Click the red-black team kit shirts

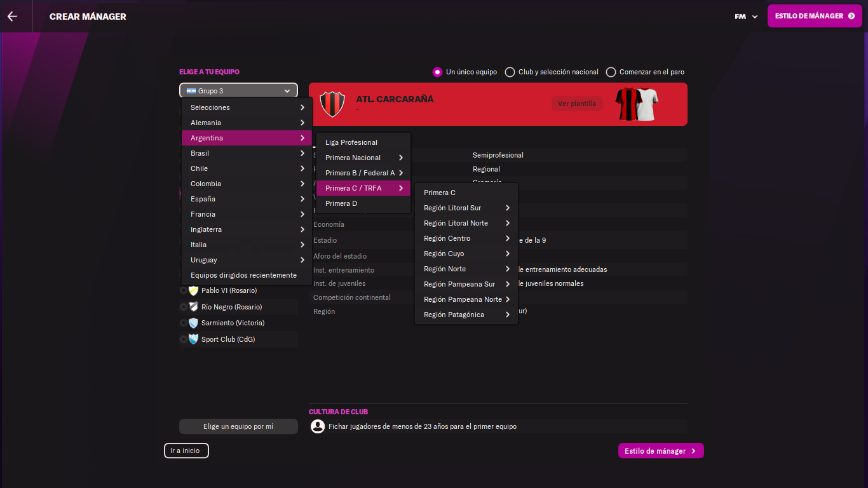(637, 104)
